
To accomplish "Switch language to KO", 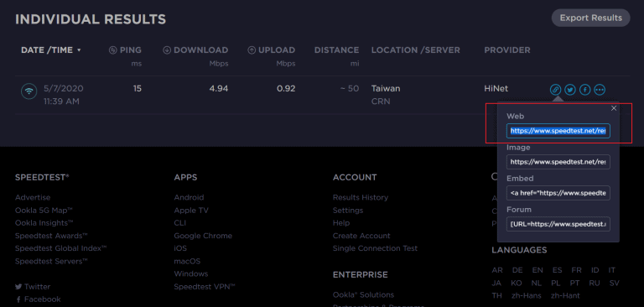I will [517, 284].
